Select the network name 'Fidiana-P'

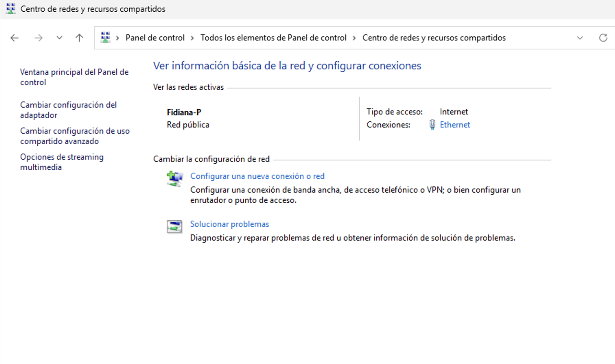tap(184, 112)
